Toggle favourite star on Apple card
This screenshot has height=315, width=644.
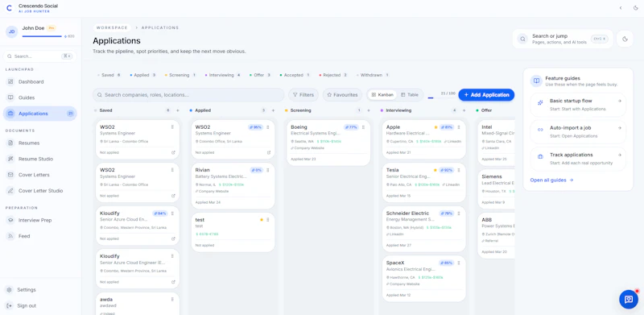[x=436, y=127]
